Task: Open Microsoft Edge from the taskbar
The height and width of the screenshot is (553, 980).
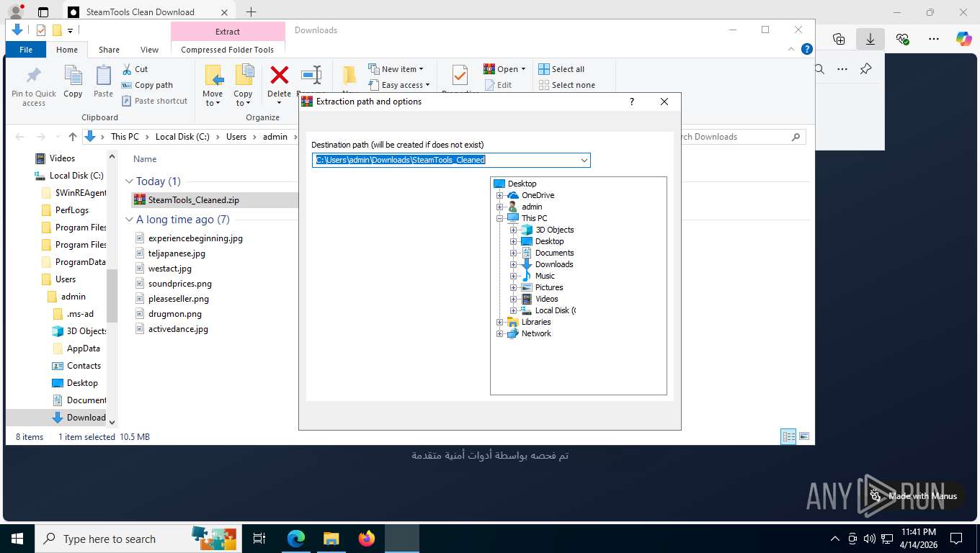Action: 296,538
